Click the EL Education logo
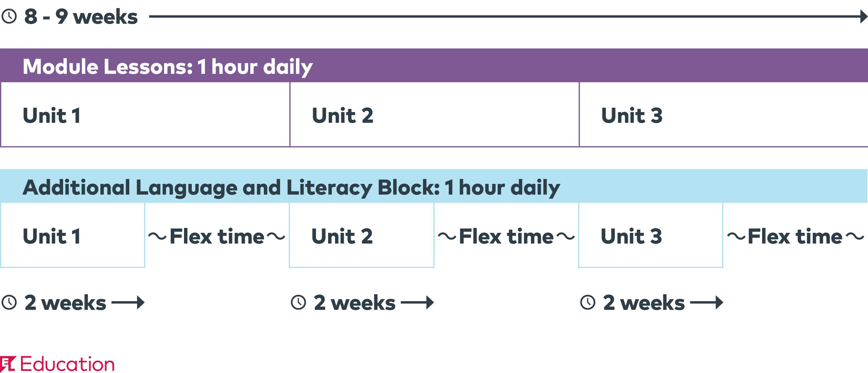This screenshot has width=868, height=373. click(x=57, y=364)
